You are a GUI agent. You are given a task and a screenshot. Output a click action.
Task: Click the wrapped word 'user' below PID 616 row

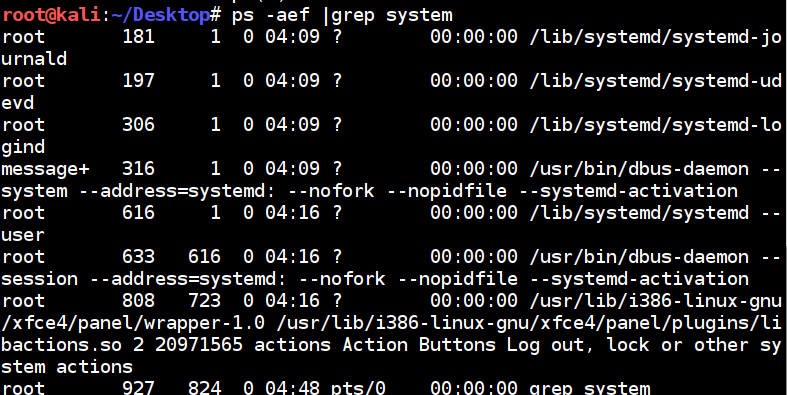[23, 235]
